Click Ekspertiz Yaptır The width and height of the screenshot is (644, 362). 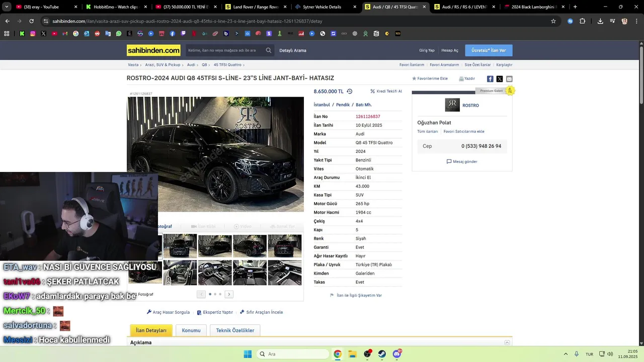[215, 312]
